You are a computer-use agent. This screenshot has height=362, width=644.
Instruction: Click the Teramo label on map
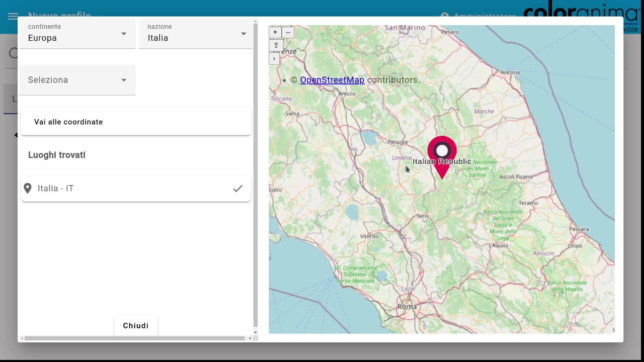[528, 203]
